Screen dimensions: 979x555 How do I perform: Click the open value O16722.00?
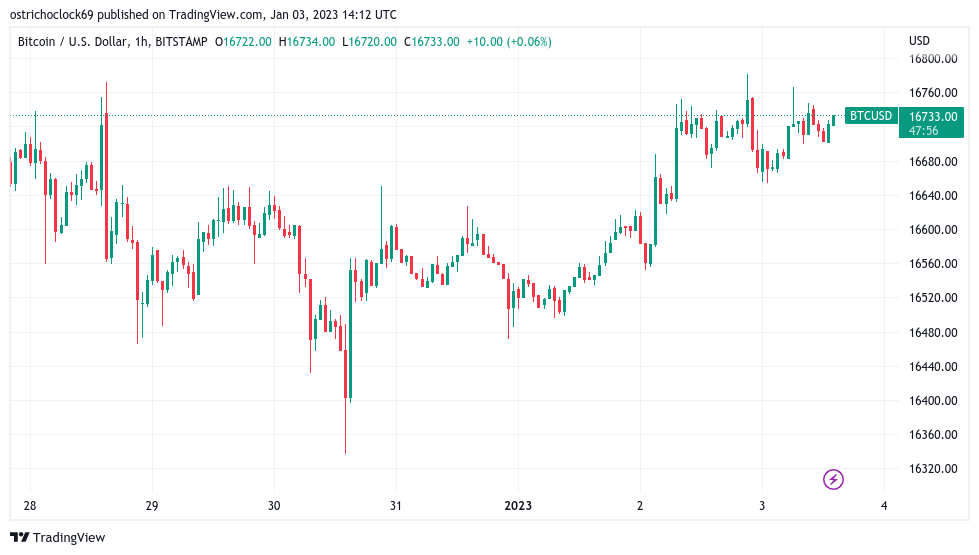click(x=243, y=42)
